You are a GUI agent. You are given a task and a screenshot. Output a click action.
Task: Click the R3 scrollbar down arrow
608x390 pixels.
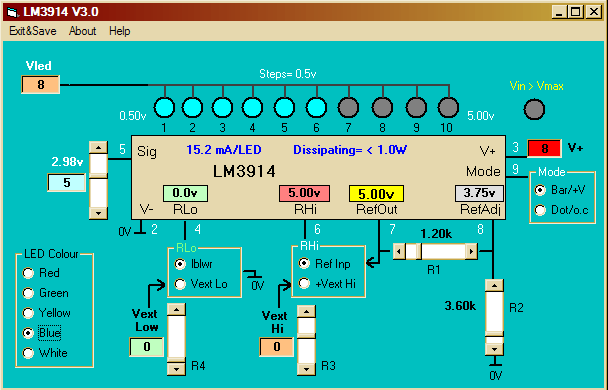coord(306,369)
